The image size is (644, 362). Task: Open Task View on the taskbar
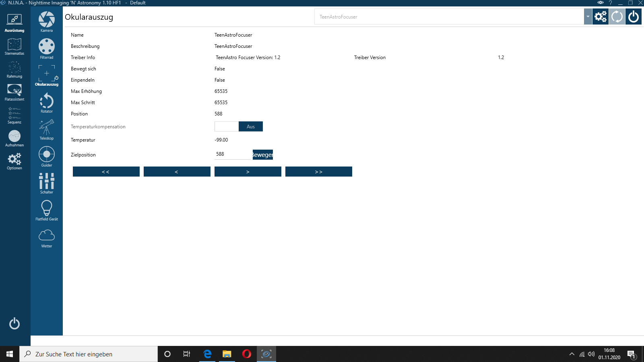tap(187, 354)
